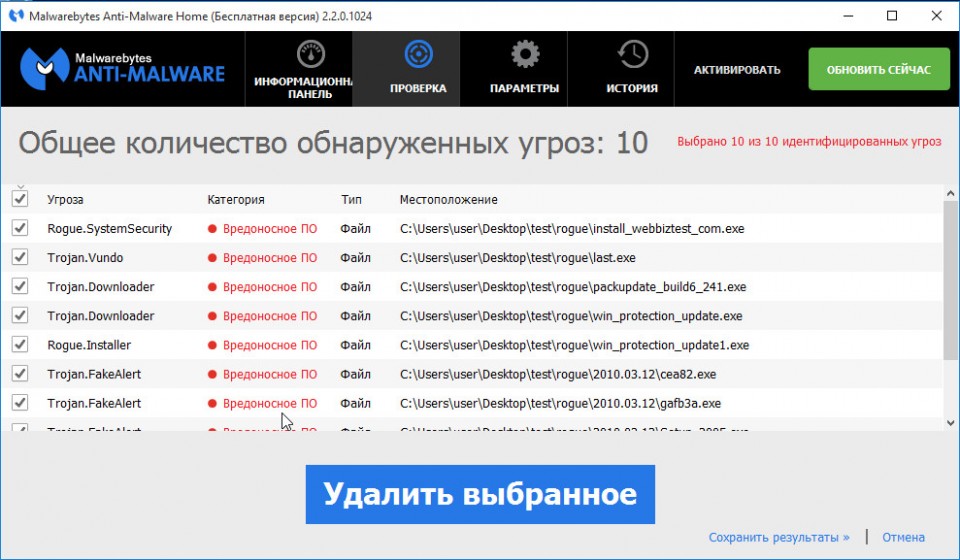
Task: Select the Rogue.Installer threat name
Action: [x=89, y=345]
